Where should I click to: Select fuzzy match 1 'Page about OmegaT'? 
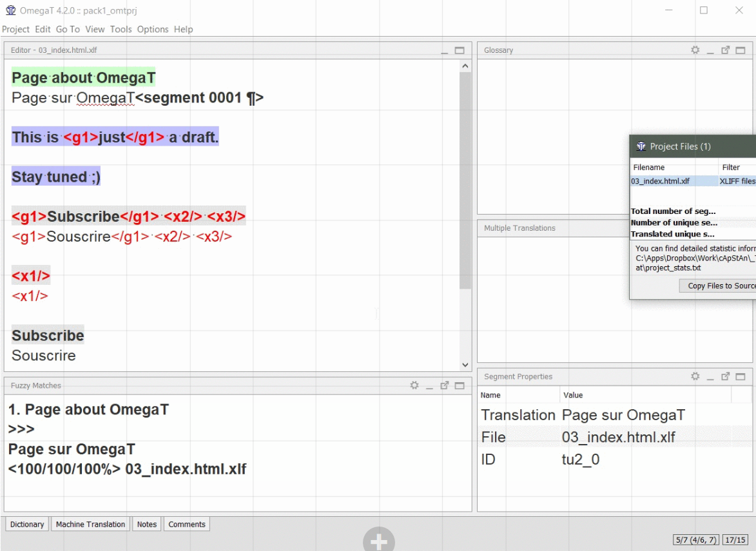click(x=89, y=410)
